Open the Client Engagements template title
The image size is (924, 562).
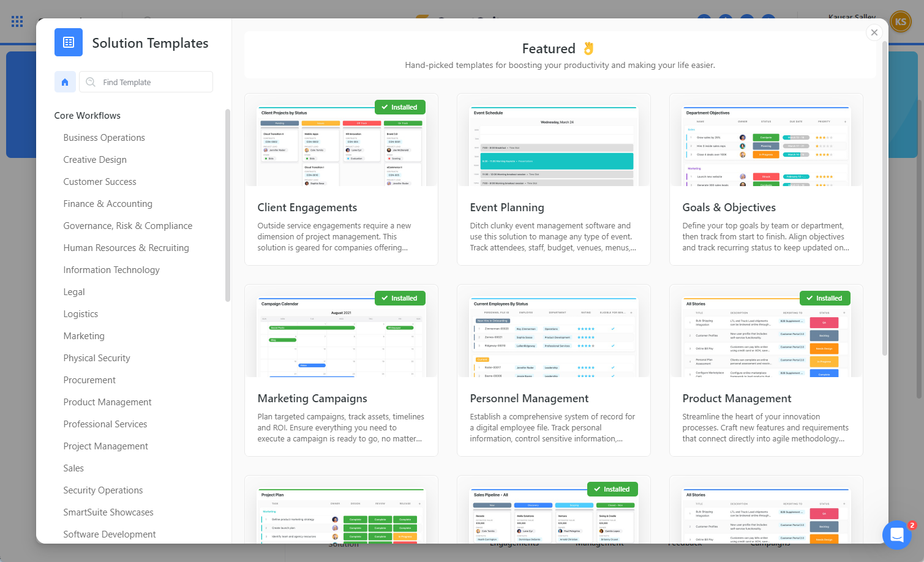point(307,208)
